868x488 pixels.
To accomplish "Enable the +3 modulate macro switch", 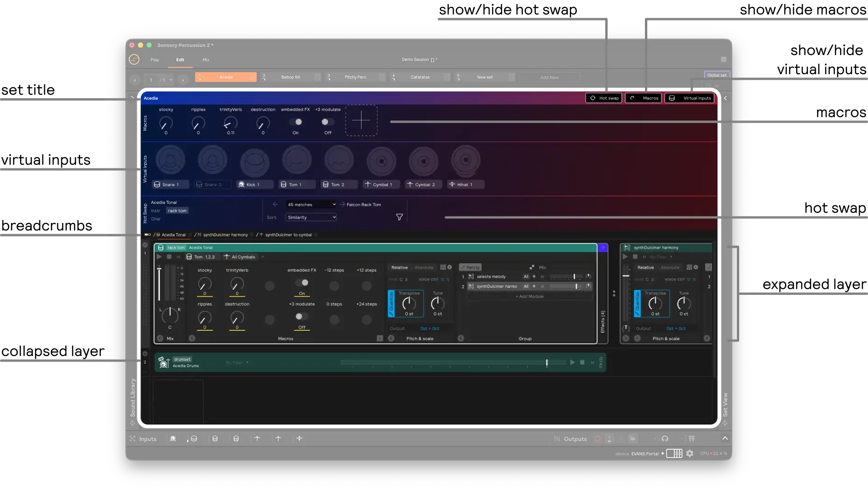I will [x=327, y=123].
